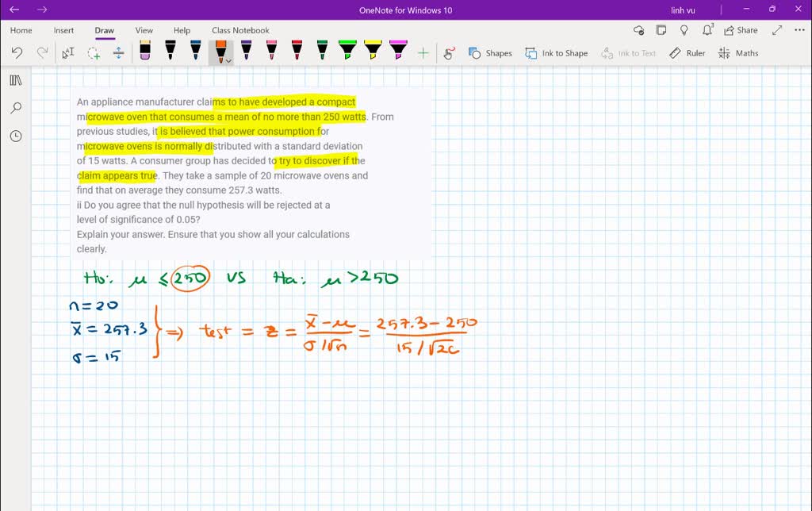812x511 pixels.
Task: Click the Add Pen plus icon
Action: (423, 53)
